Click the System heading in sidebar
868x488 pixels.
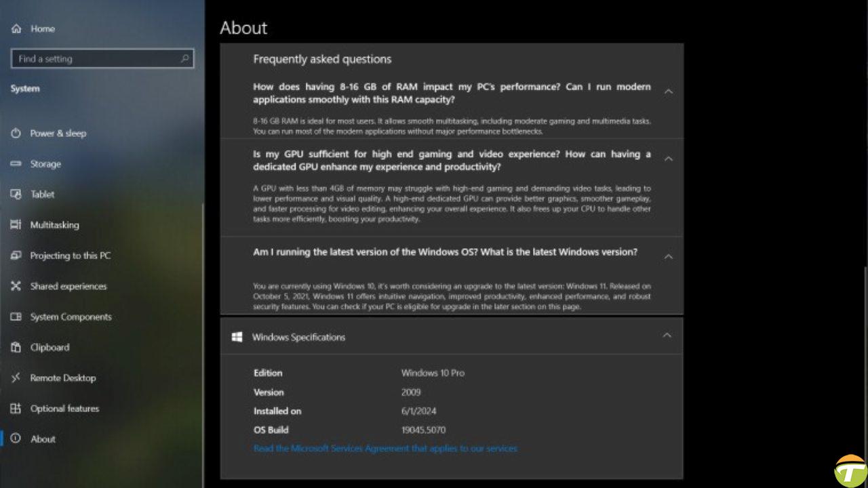pyautogui.click(x=25, y=89)
